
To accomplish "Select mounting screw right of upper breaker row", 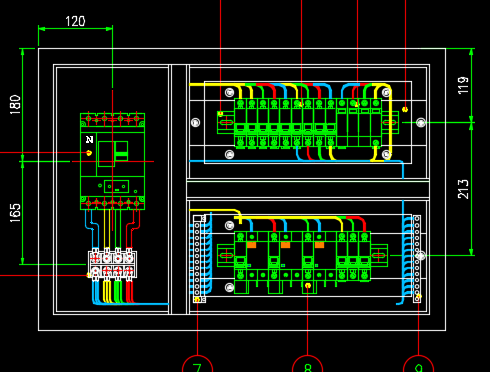I will coord(421,122).
